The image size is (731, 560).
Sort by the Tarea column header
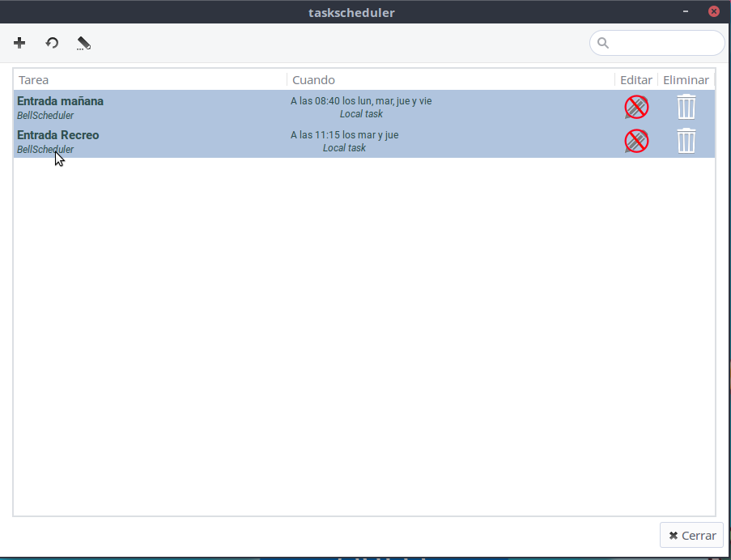[150, 80]
